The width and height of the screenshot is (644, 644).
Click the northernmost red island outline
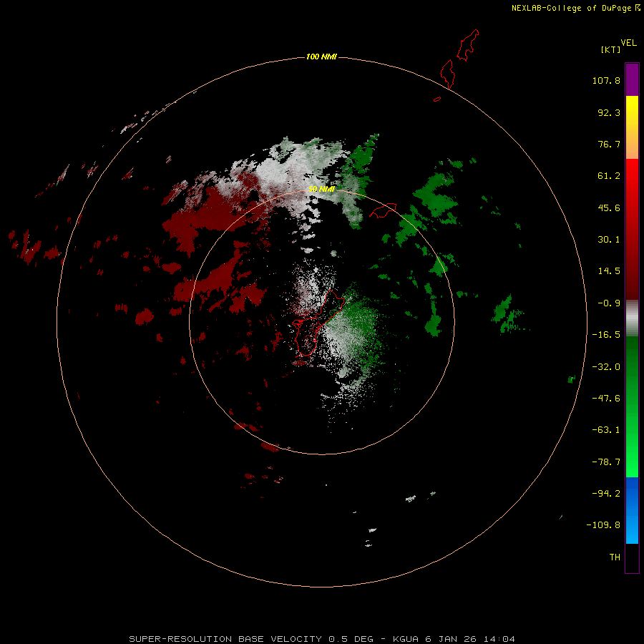[x=468, y=45]
